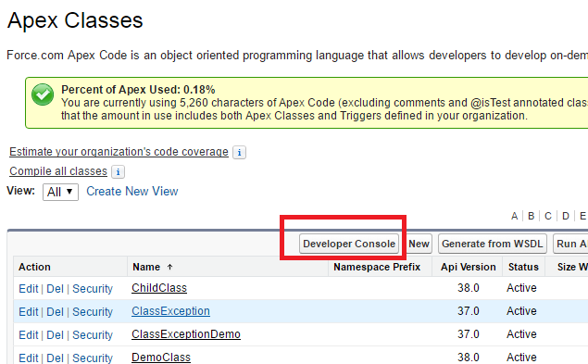588x364 pixels.
Task: Sort by Status column header
Action: [x=523, y=267]
